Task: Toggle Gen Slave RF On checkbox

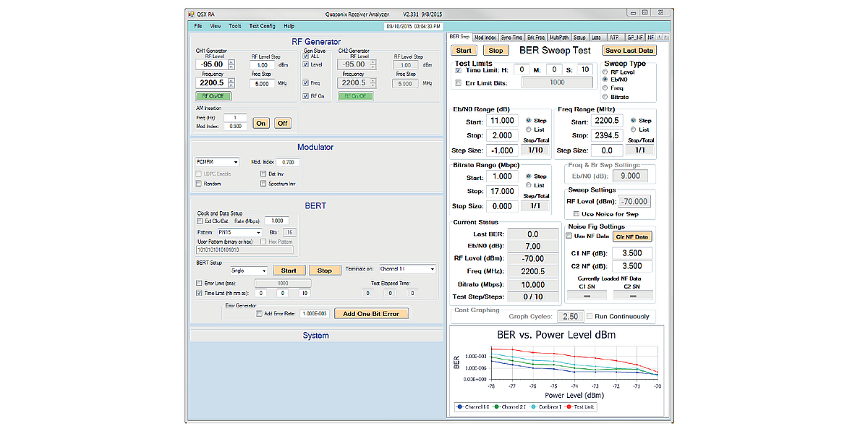Action: [306, 95]
